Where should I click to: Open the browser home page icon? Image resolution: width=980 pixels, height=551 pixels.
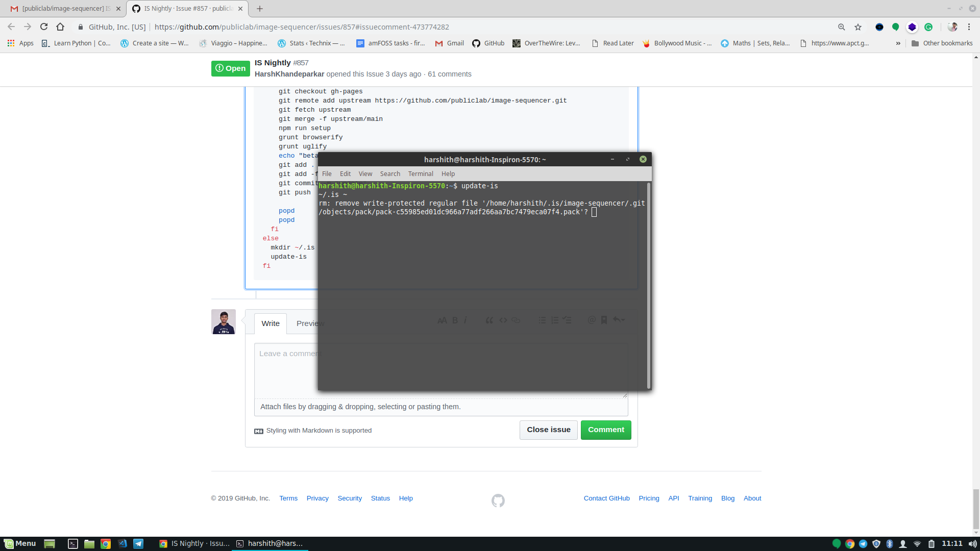coord(60,27)
